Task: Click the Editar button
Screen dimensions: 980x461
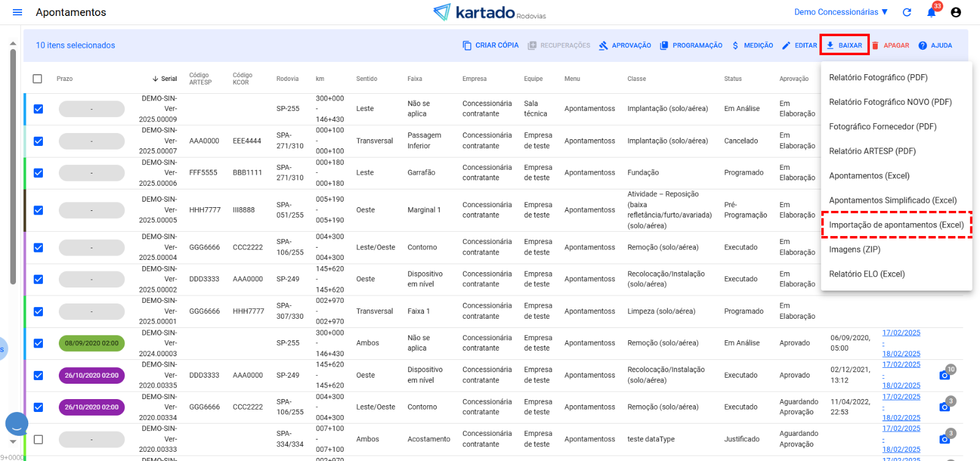Action: tap(799, 45)
